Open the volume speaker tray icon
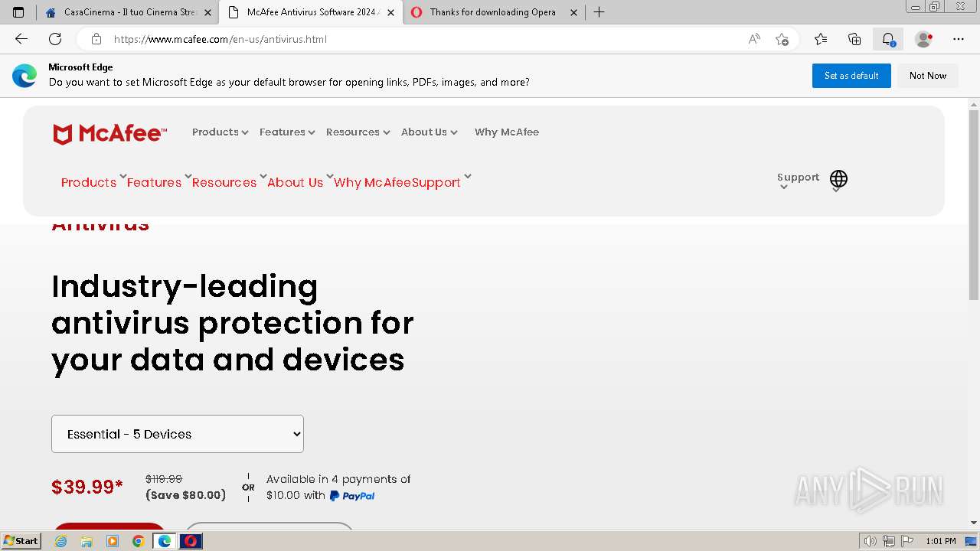Image resolution: width=980 pixels, height=551 pixels. [871, 541]
